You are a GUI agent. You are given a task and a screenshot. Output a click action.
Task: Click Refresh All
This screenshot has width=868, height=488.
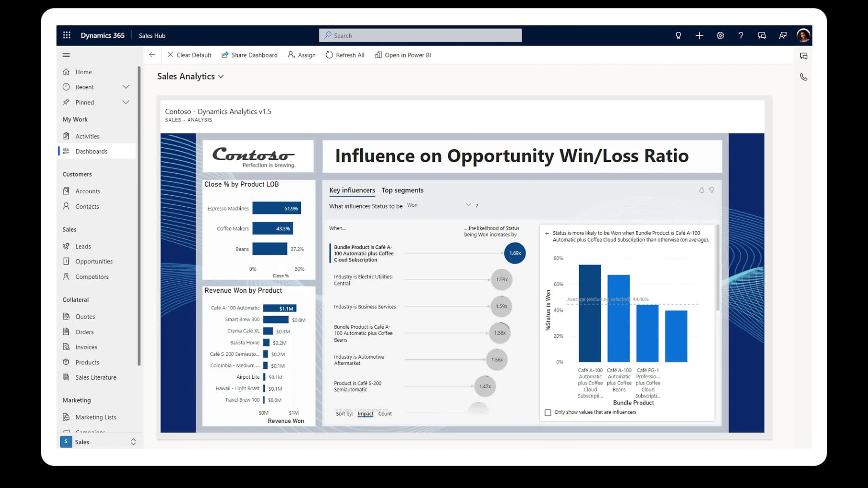345,55
